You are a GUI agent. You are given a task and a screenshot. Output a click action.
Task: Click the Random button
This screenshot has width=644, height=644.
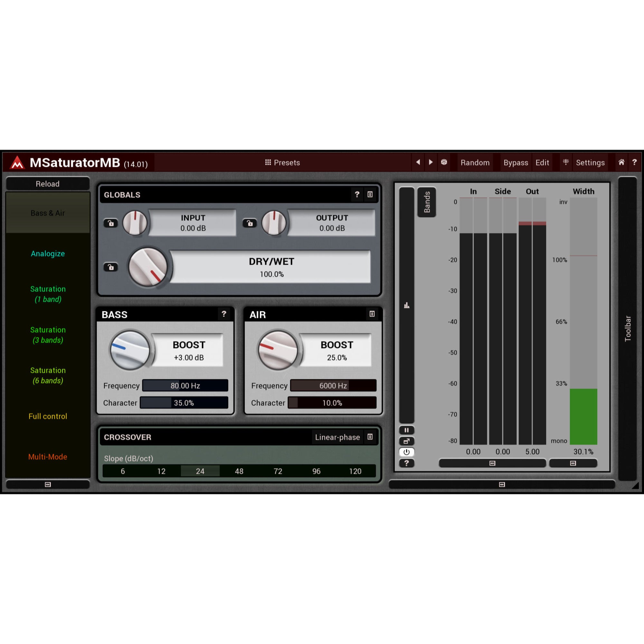pyautogui.click(x=475, y=163)
